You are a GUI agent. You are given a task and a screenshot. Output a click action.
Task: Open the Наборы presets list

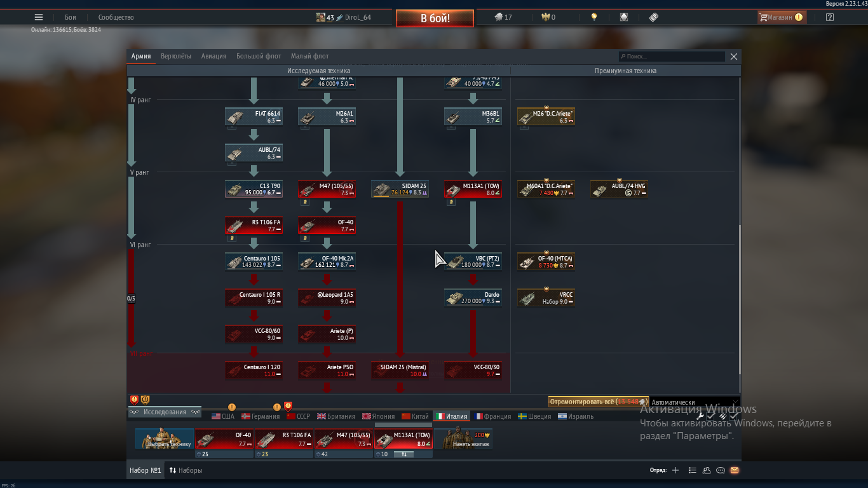186,470
